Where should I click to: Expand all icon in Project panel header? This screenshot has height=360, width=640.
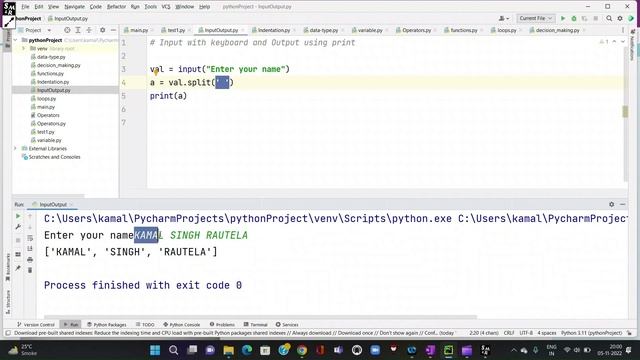pyautogui.click(x=78, y=30)
